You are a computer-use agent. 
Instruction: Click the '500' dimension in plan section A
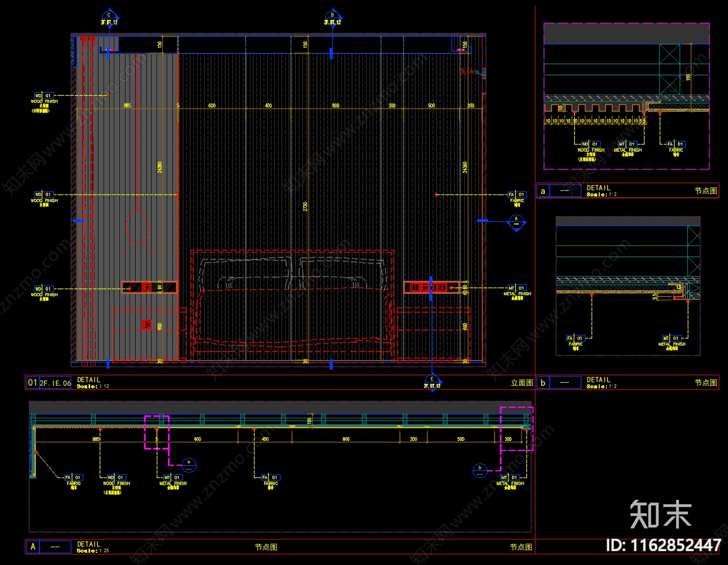click(x=461, y=439)
